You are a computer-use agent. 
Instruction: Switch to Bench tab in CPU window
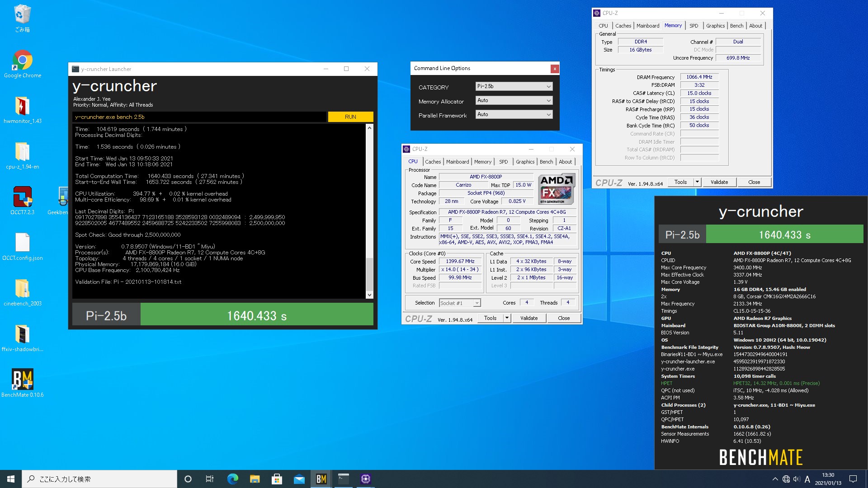tap(547, 162)
